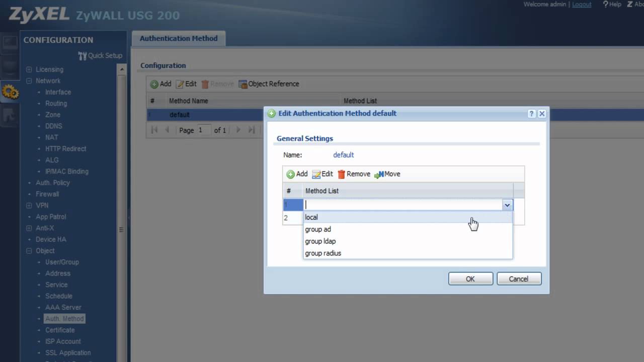Click Cancel in the dialog
This screenshot has height=362, width=644.
click(519, 279)
